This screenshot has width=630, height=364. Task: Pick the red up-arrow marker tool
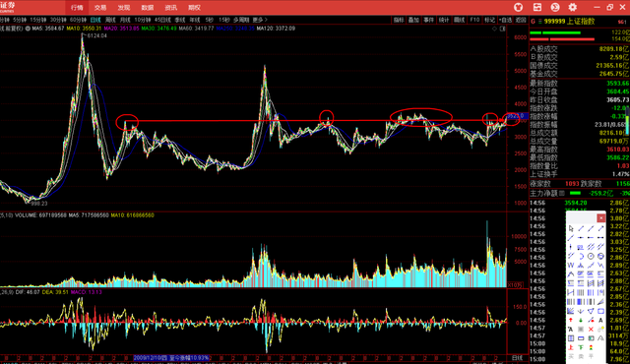571,321
